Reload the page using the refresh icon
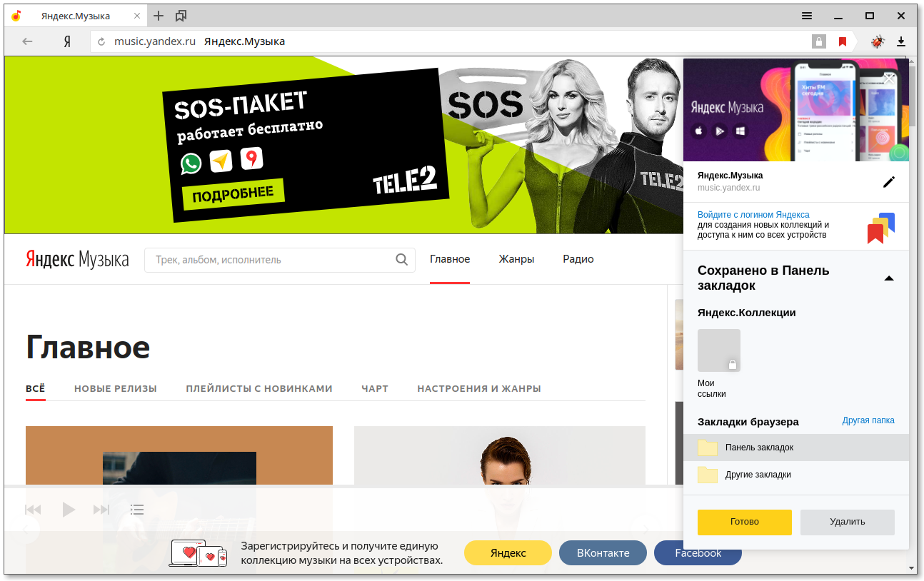Screen dimensions: 924x581 (101, 41)
